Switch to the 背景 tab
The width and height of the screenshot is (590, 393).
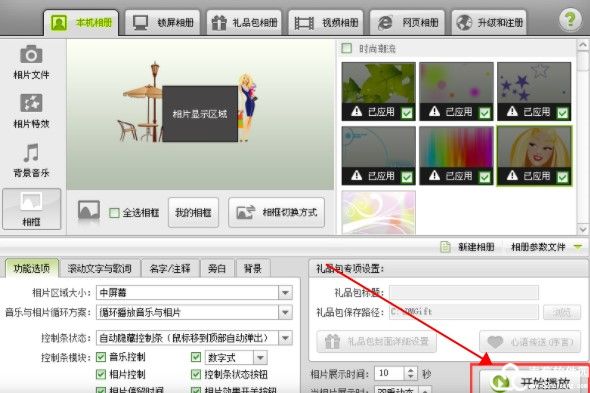pos(252,268)
